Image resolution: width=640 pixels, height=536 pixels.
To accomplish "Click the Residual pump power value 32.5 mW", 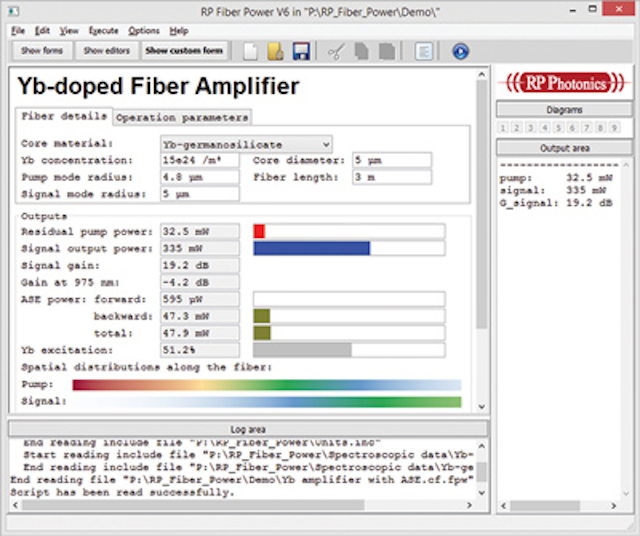I will coord(200,231).
